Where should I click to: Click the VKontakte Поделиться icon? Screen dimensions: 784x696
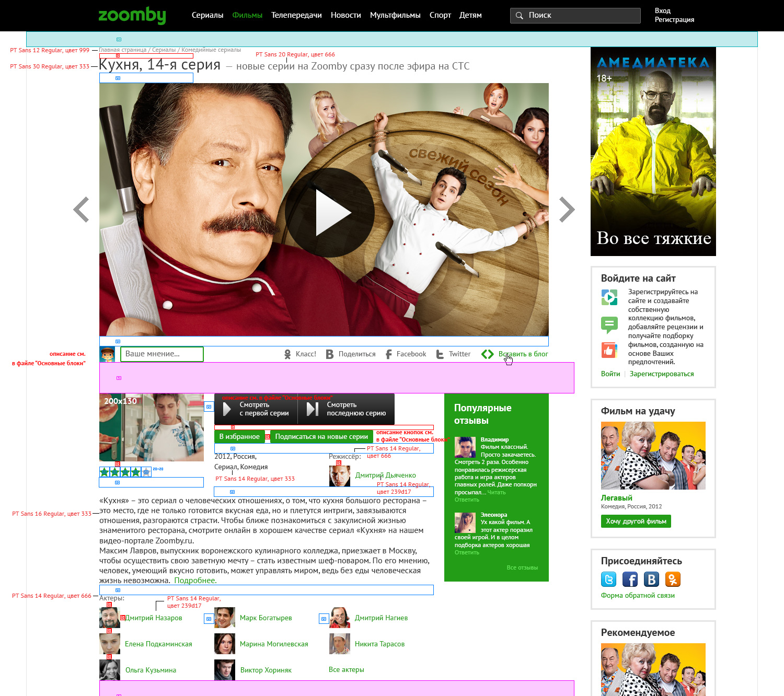point(330,354)
